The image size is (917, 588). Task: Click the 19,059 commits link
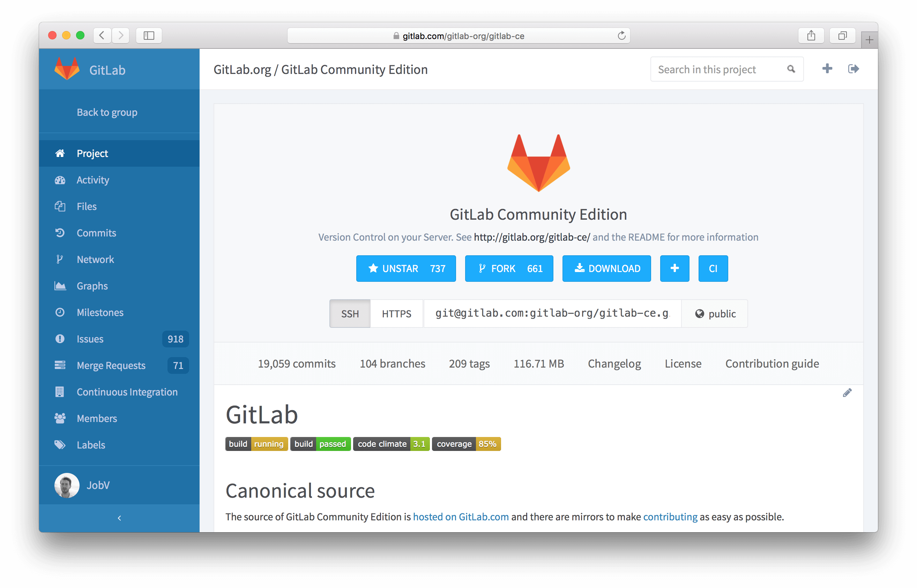click(297, 363)
